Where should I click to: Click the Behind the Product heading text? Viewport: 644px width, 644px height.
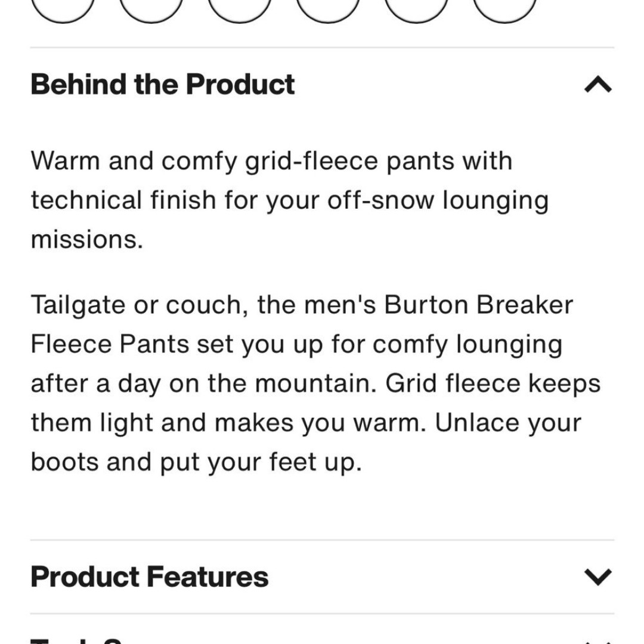(x=163, y=85)
